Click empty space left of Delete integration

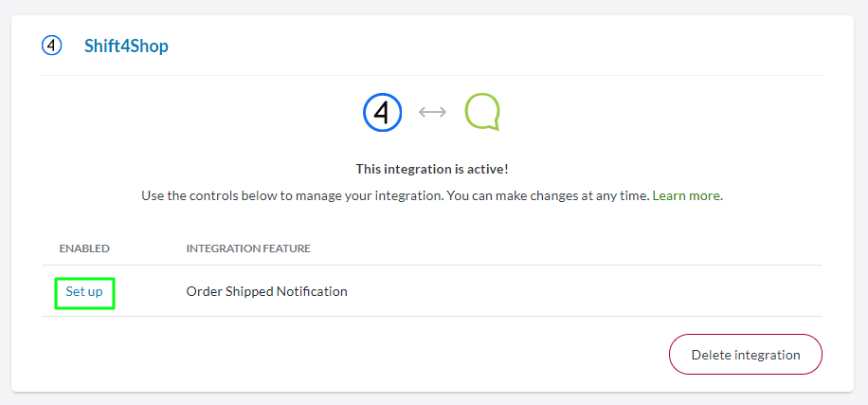click(x=379, y=355)
